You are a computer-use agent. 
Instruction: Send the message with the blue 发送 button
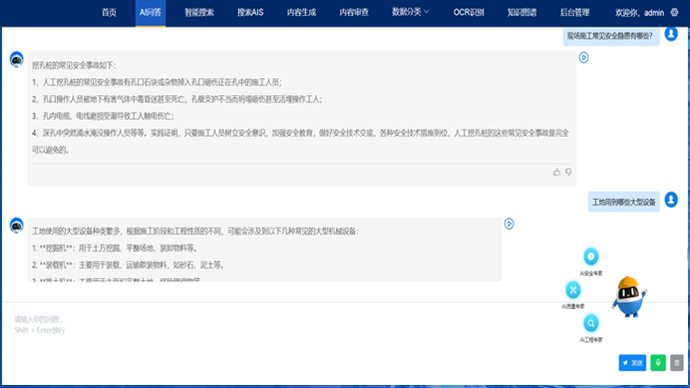point(632,363)
